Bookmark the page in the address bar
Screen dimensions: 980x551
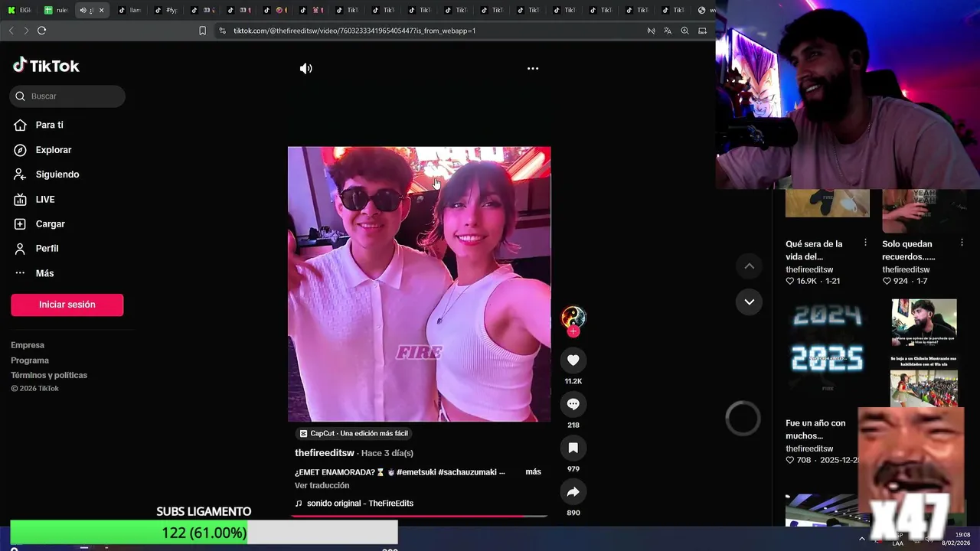tap(202, 31)
